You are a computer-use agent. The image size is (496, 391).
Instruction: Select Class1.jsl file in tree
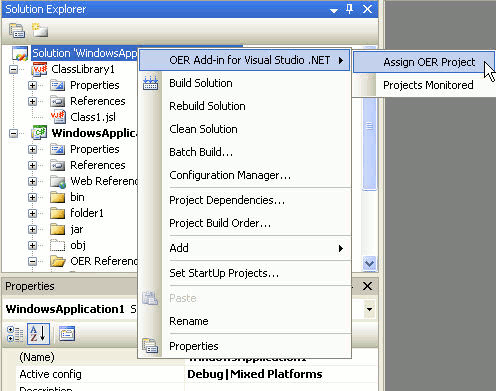(x=93, y=117)
